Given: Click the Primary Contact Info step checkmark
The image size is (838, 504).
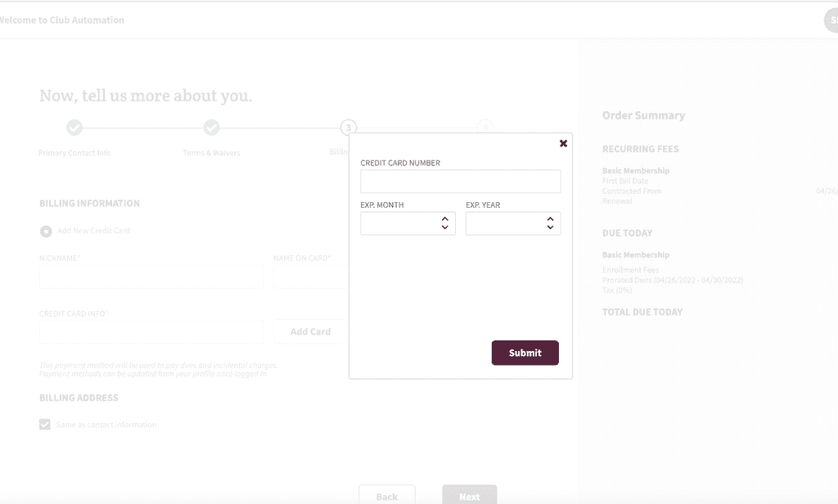Looking at the screenshot, I should [x=74, y=127].
